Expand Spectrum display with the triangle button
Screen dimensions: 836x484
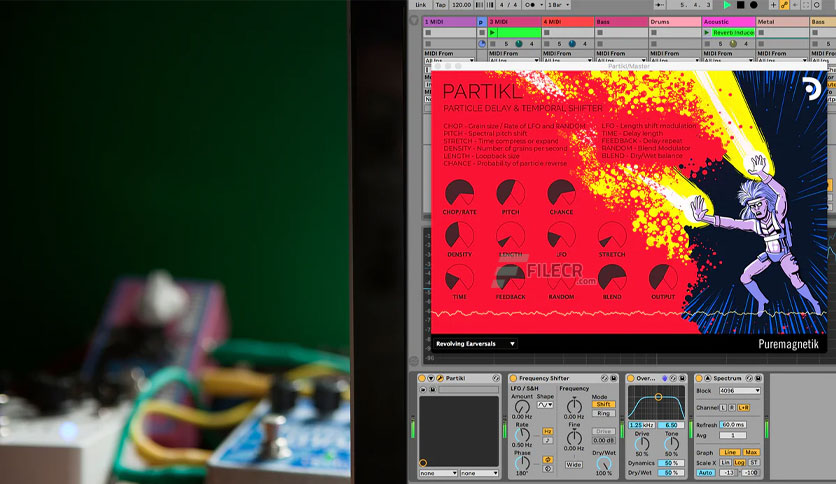(708, 378)
